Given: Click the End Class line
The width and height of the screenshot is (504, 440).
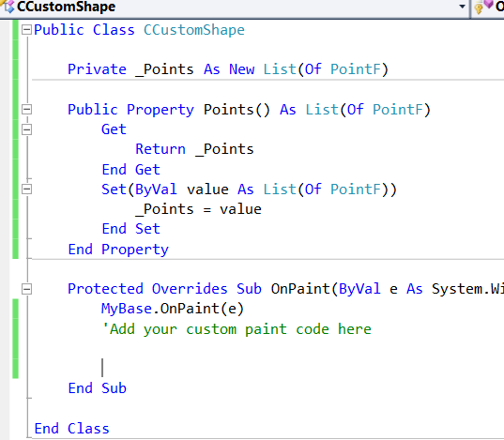Looking at the screenshot, I should [72, 429].
